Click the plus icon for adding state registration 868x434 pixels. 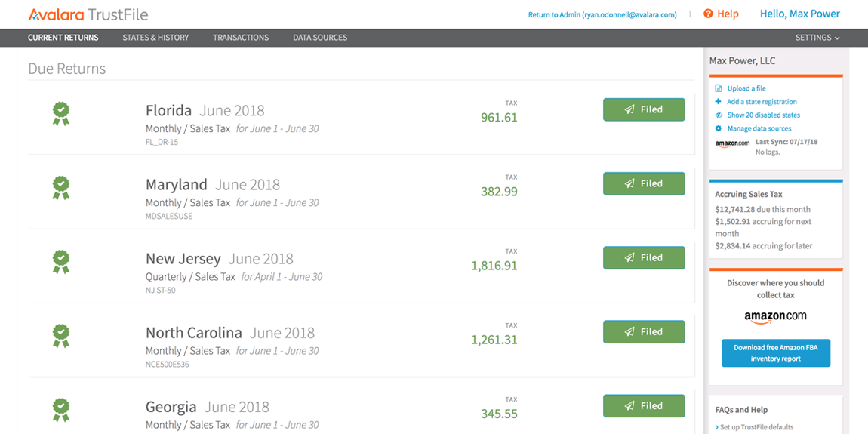click(719, 102)
